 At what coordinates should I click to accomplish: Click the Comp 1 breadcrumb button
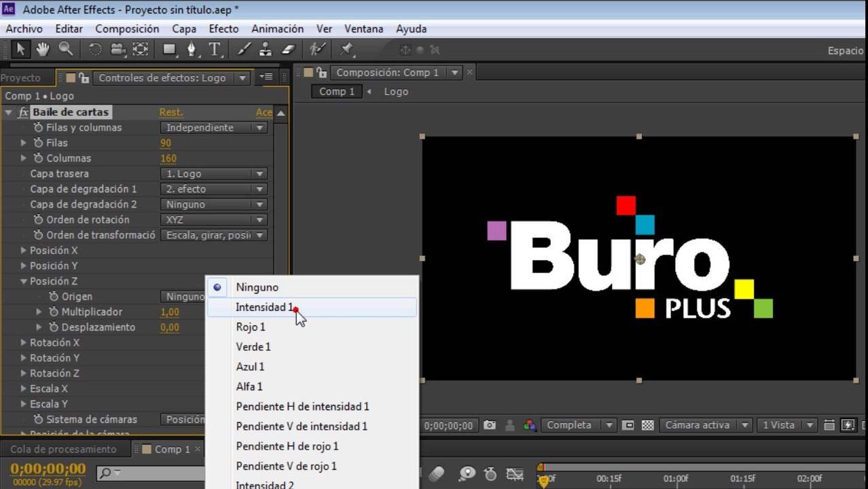tap(337, 91)
